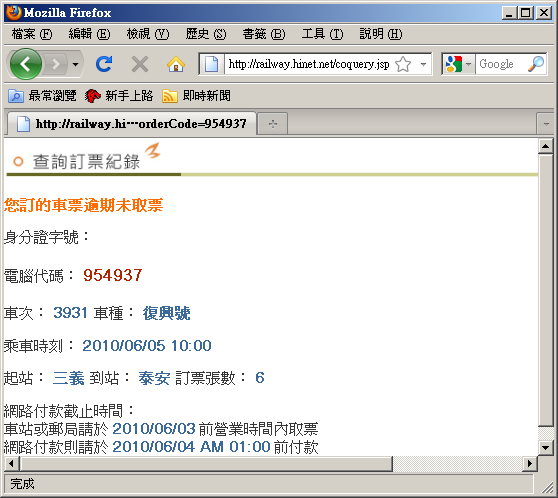This screenshot has height=498, width=558.
Task: Click the train number 3931
Action: tap(70, 313)
